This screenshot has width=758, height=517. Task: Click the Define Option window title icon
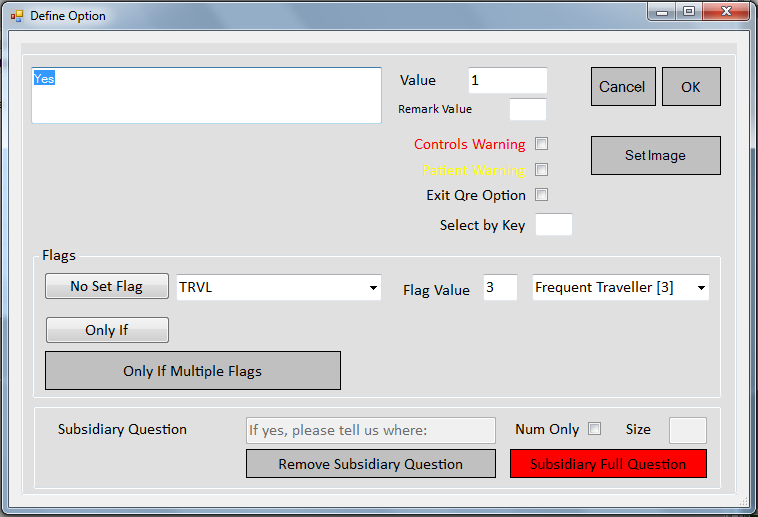coord(16,16)
